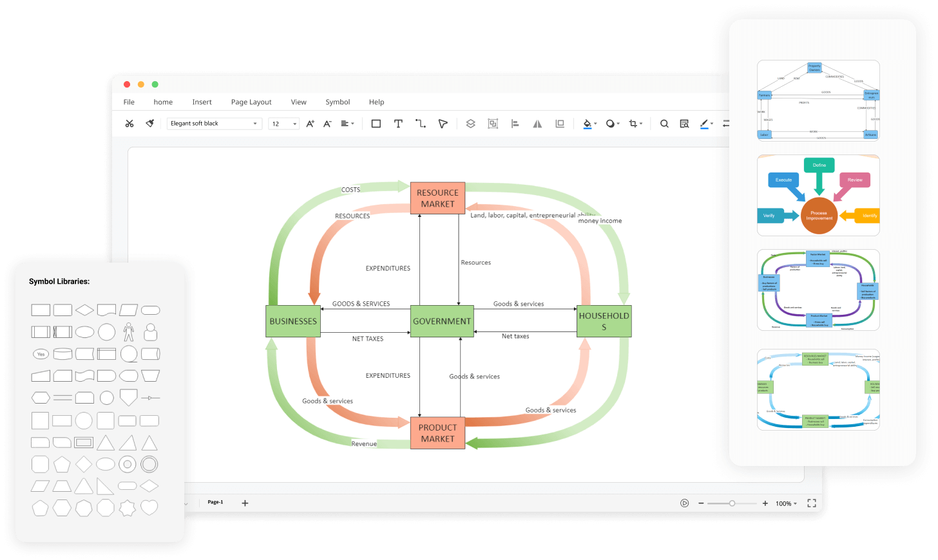
Task: Expand the fill color dropdown arrow
Action: (595, 124)
